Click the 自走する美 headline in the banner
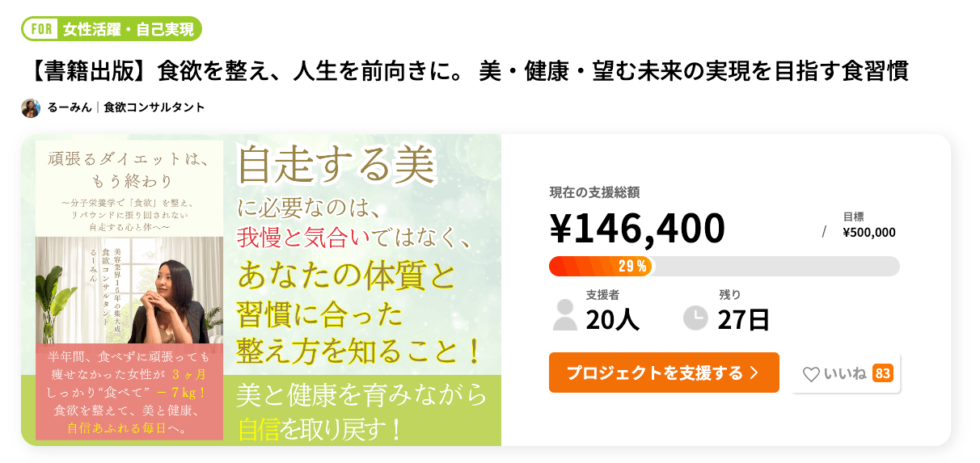 337,166
